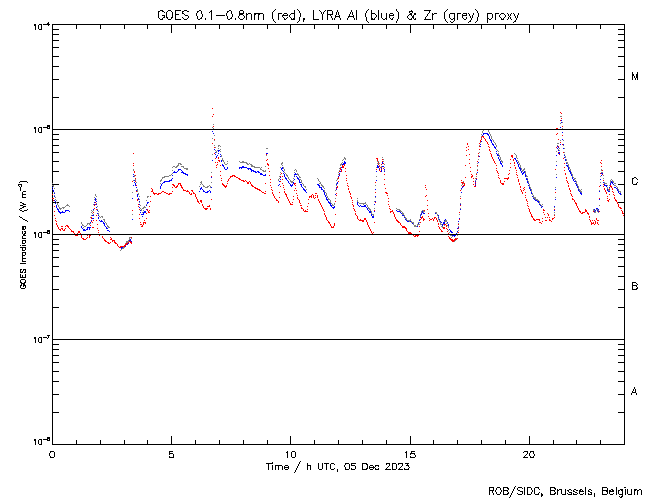Image resolution: width=650 pixels, height=500 pixels.
Task: Click the 0 hour tick label
Action: [52, 454]
